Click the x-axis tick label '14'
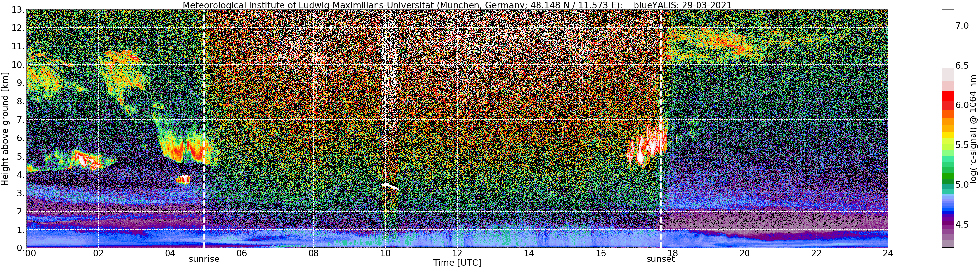980x269 pixels. [x=529, y=253]
